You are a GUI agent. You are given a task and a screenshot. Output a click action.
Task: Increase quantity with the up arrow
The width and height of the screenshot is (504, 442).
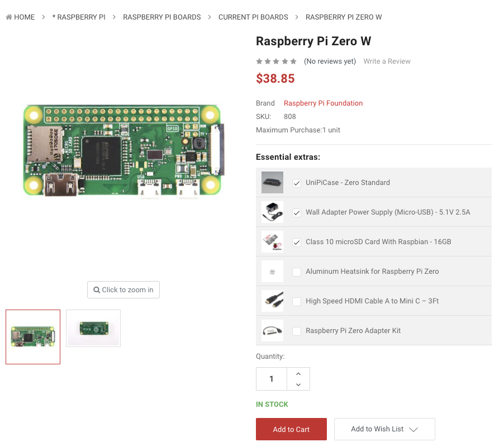pyautogui.click(x=298, y=373)
